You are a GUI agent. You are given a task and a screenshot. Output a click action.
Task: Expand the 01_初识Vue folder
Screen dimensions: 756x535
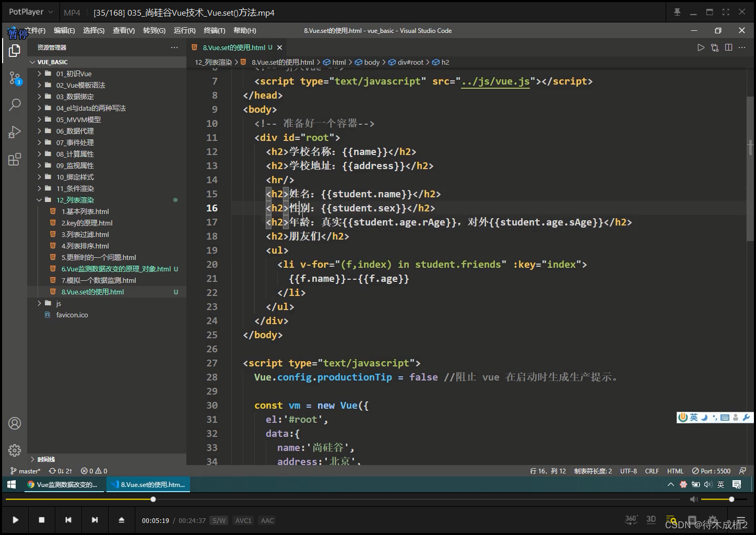(39, 74)
